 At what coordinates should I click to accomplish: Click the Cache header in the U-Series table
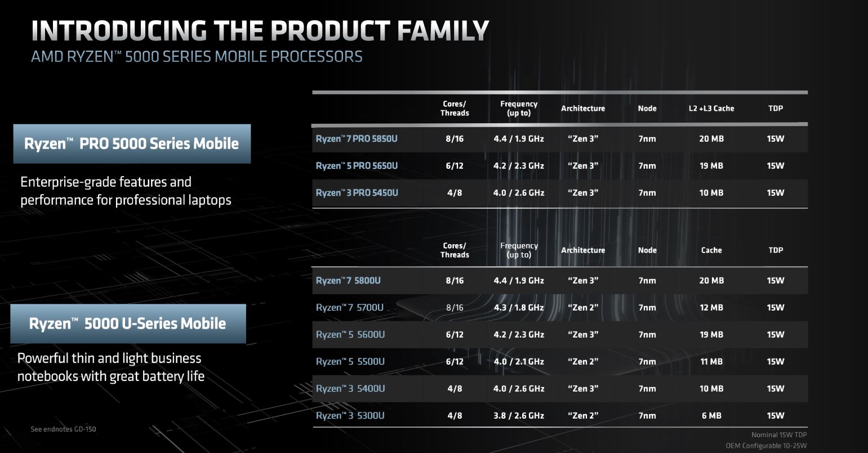711,250
